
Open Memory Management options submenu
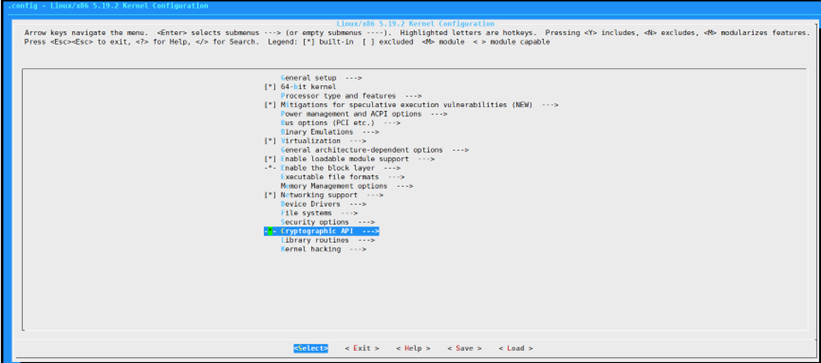[x=347, y=186]
